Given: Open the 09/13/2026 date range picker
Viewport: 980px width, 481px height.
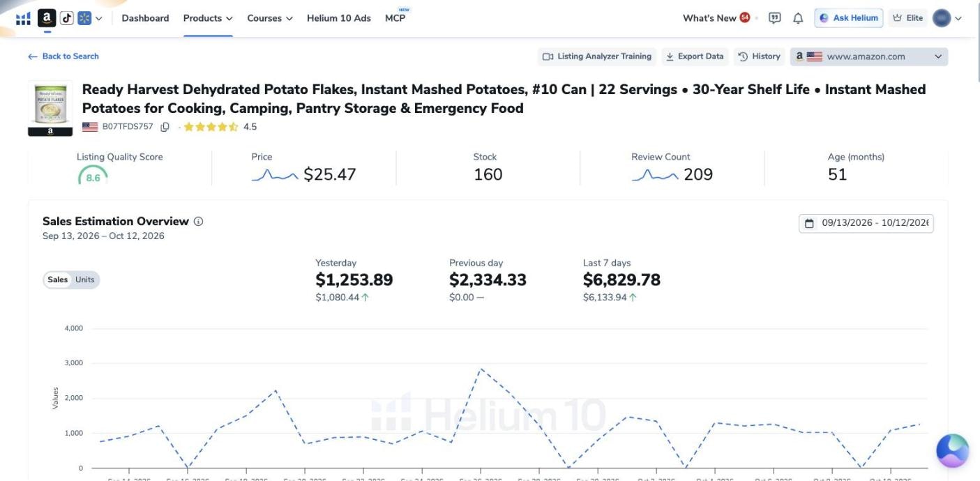Looking at the screenshot, I should [866, 223].
